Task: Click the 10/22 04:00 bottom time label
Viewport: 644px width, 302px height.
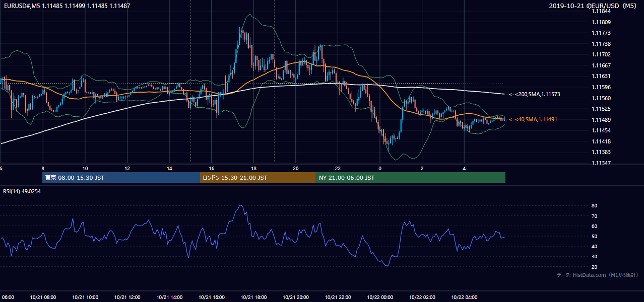Action: tap(464, 297)
